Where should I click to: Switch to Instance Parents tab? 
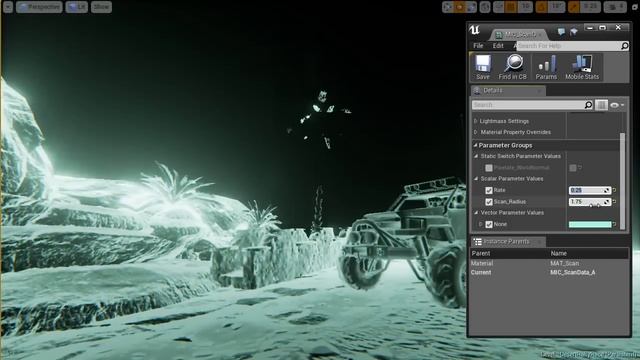(508, 242)
